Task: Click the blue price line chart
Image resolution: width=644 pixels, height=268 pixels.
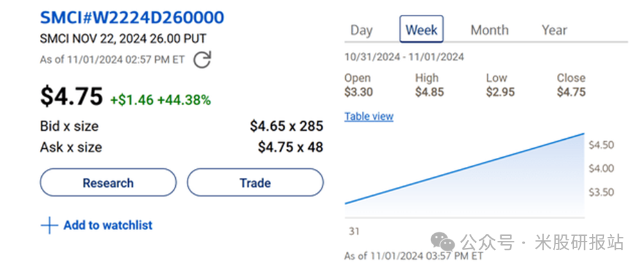Action: coord(464,169)
